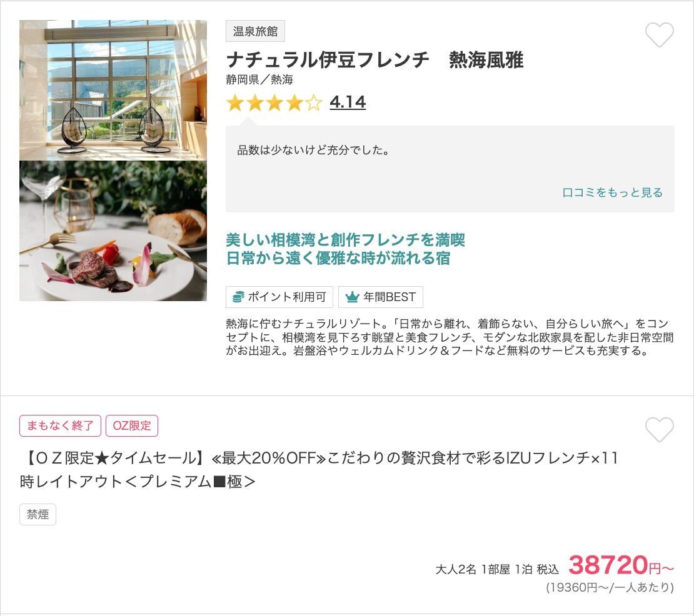This screenshot has height=616, width=694.
Task: Click the OZ限定 tag
Action: point(132,426)
